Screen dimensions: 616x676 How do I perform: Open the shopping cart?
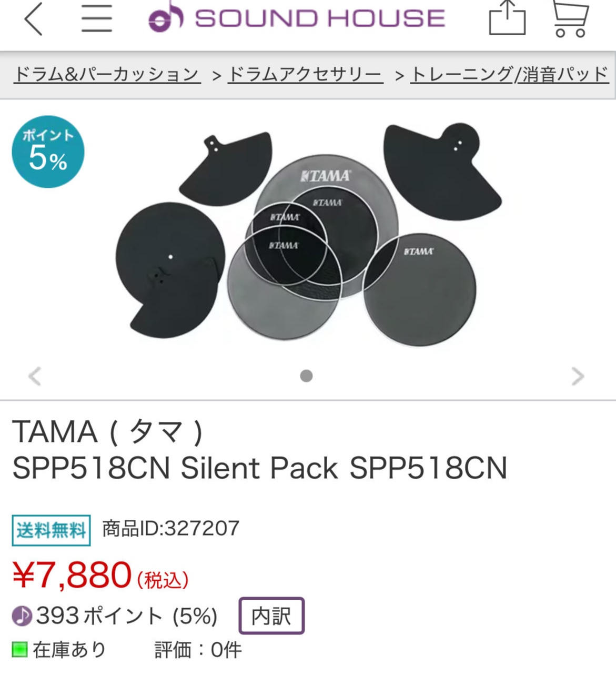[570, 18]
